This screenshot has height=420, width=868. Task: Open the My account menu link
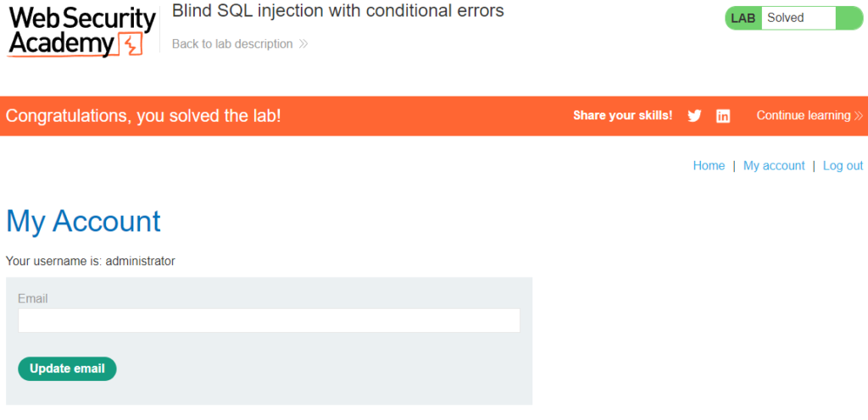tap(774, 166)
